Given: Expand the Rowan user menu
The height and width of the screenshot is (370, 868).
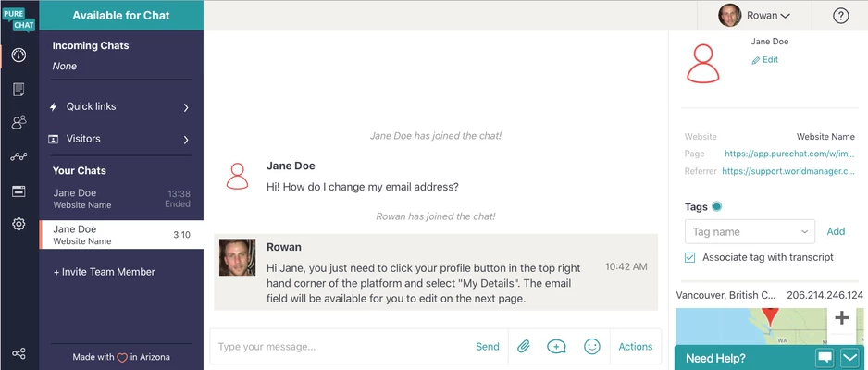Looking at the screenshot, I should click(x=754, y=16).
